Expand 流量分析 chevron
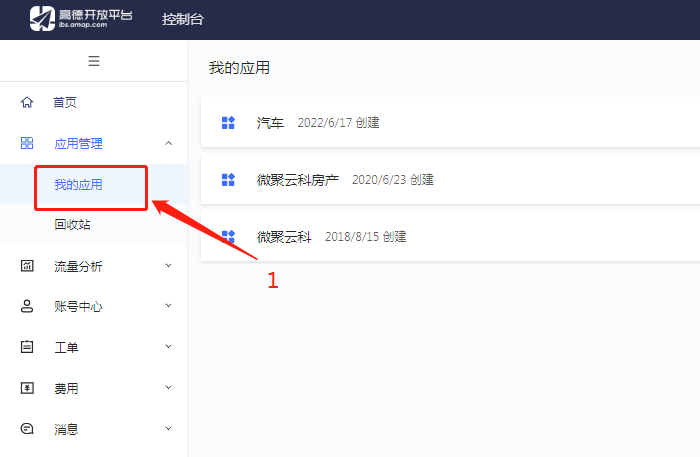This screenshot has width=700, height=457. point(168,266)
